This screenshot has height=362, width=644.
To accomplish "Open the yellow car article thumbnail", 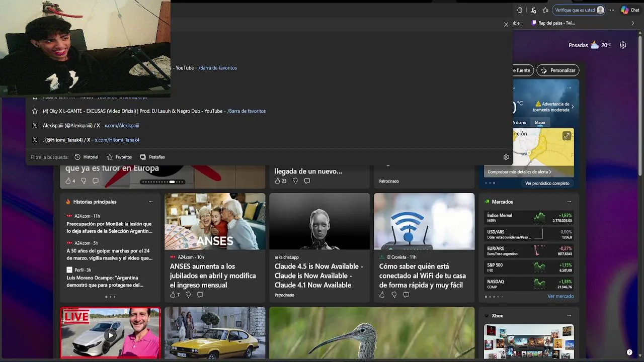I will tap(215, 334).
